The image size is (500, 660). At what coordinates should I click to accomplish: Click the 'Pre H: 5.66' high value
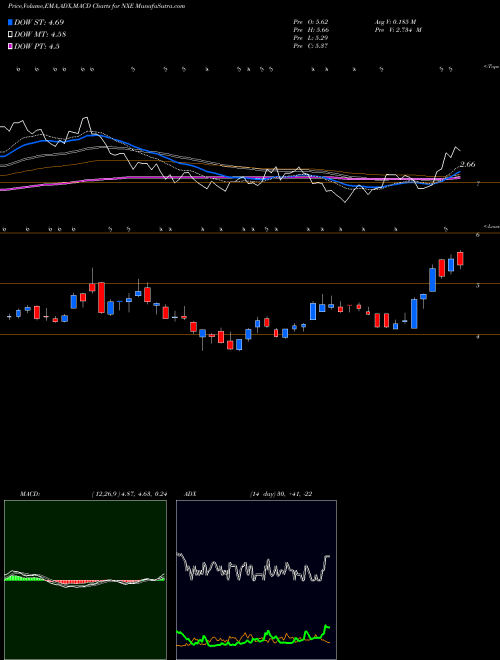click(311, 30)
